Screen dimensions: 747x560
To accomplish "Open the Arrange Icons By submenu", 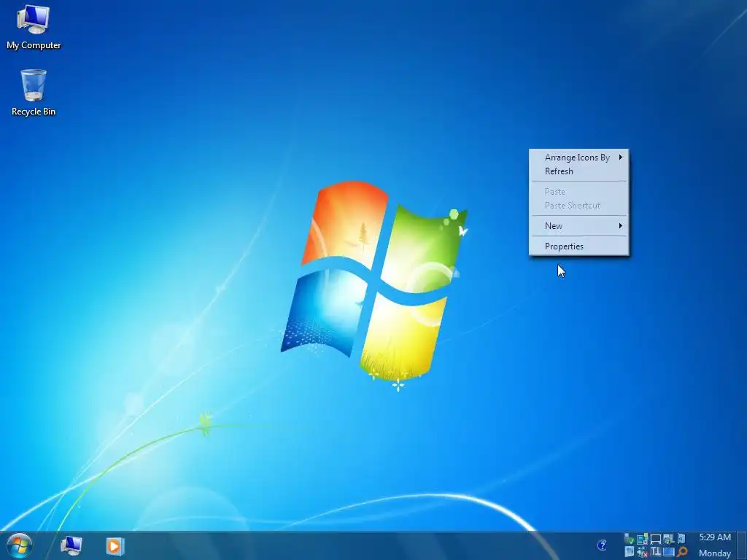I will pyautogui.click(x=578, y=157).
